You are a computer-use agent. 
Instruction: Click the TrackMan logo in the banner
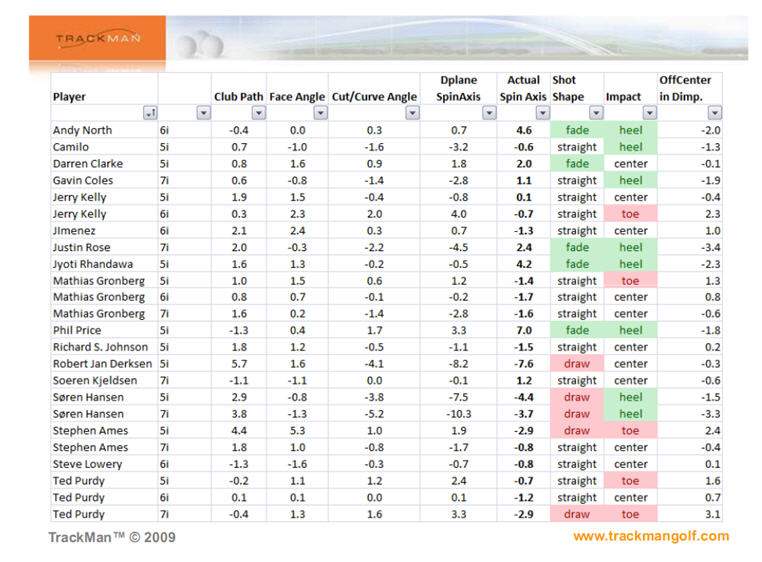point(97,40)
